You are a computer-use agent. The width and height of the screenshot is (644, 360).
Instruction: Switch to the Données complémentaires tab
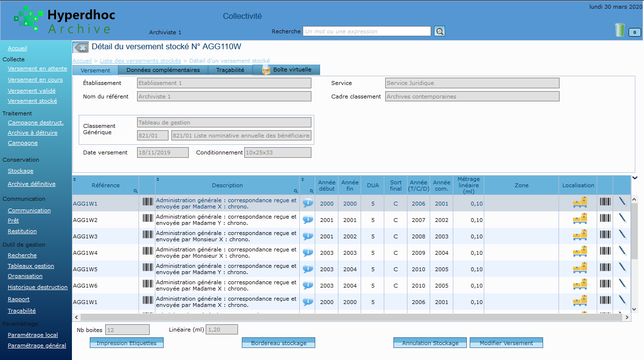[x=163, y=70]
